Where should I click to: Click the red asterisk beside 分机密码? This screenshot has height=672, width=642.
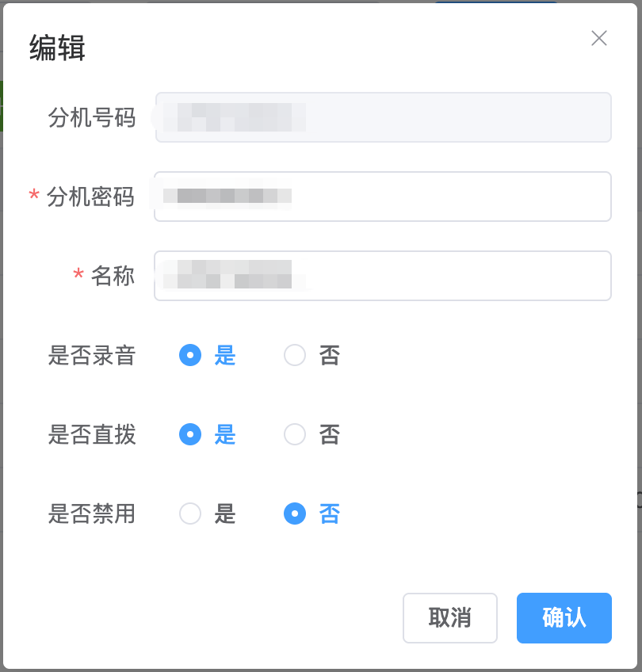click(x=34, y=196)
